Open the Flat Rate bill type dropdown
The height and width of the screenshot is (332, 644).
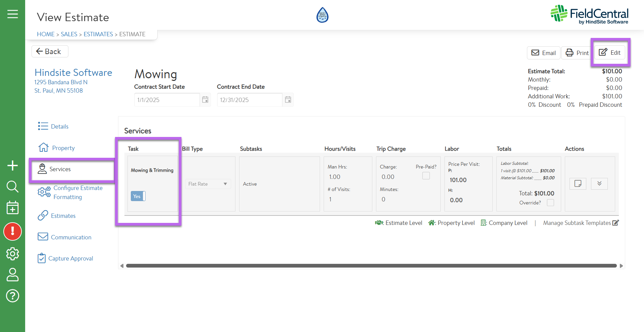[208, 184]
